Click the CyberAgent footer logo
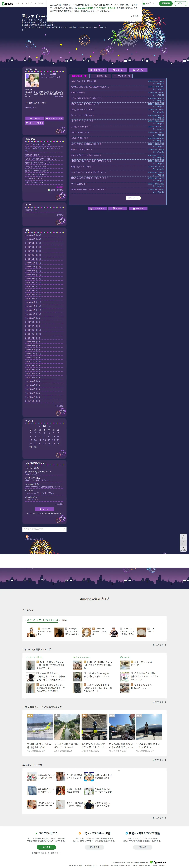189x868 pixels. click(x=158, y=862)
